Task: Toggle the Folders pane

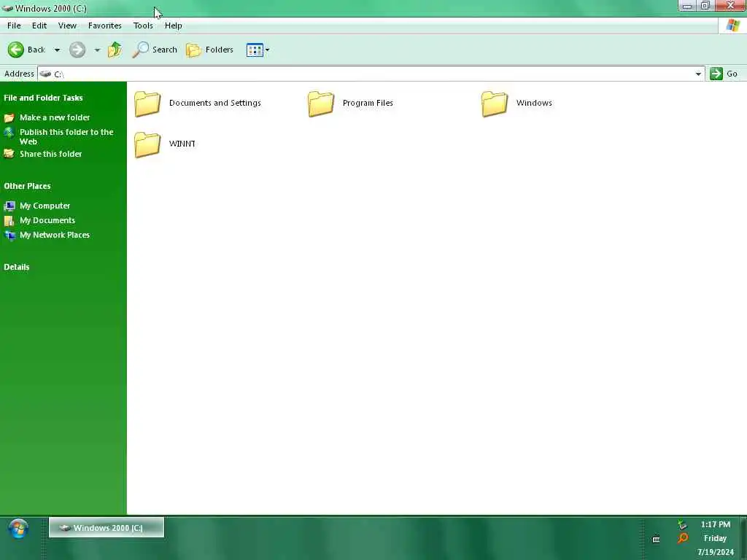Action: click(x=209, y=50)
